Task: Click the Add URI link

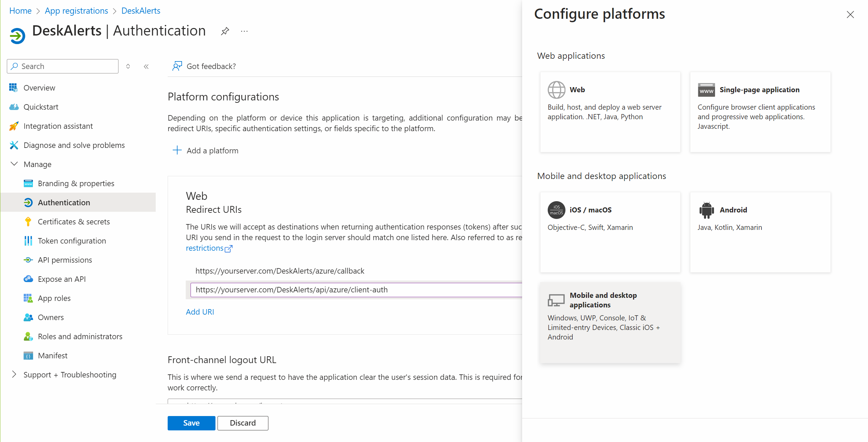Action: (200, 312)
